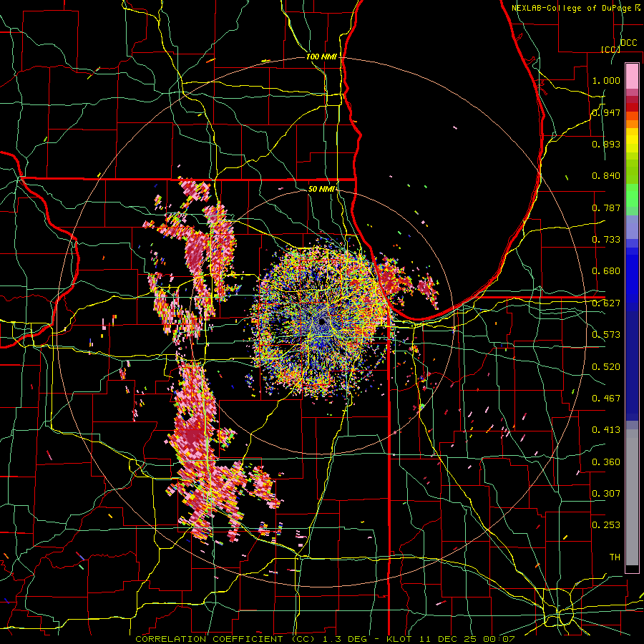
Task: Click the TH threshold label in the legend
Action: [615, 557]
